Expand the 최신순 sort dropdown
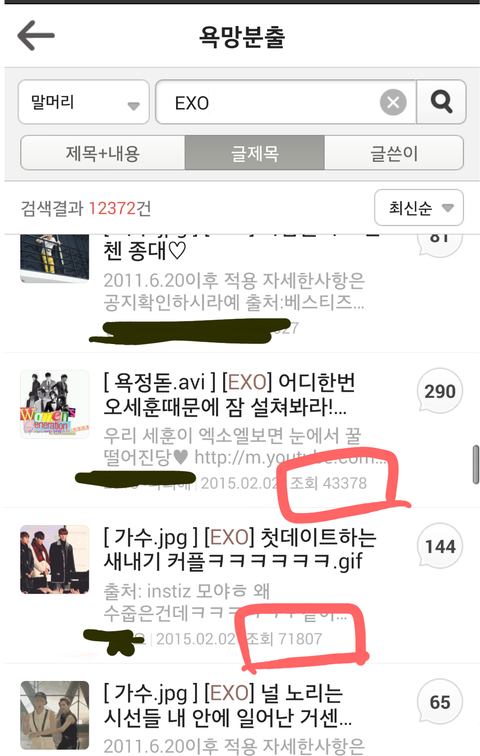480x756 pixels. (x=419, y=208)
